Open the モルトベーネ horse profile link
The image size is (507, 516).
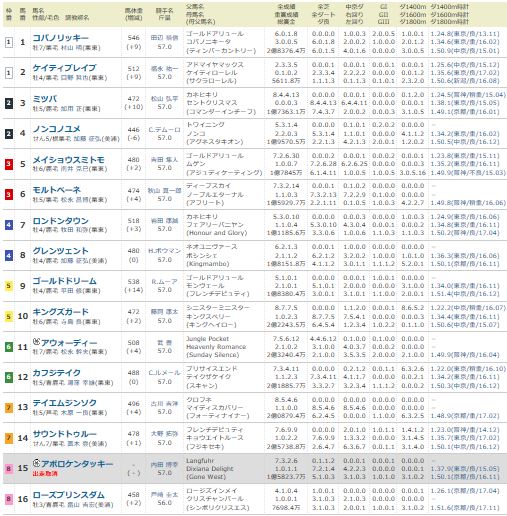pyautogui.click(x=57, y=190)
